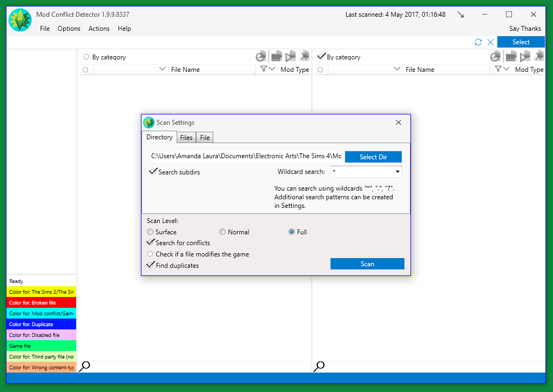Open the Actions menu
This screenshot has height=392, width=553.
coord(99,29)
